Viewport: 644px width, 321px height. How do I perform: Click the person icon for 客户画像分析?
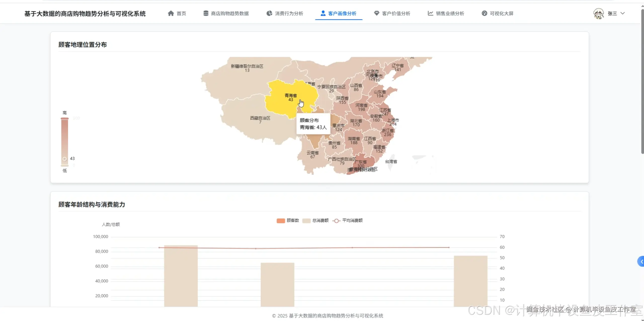tap(323, 13)
